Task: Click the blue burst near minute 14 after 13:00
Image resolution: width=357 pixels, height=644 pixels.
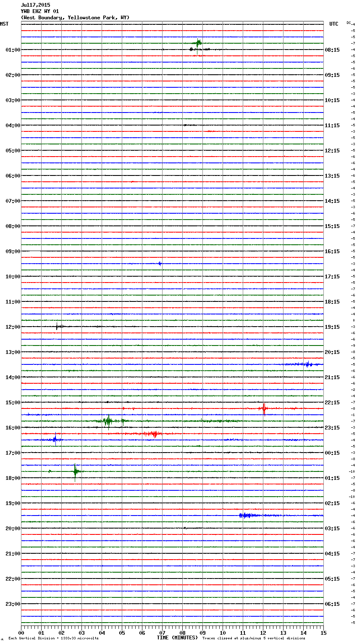Action: point(308,364)
